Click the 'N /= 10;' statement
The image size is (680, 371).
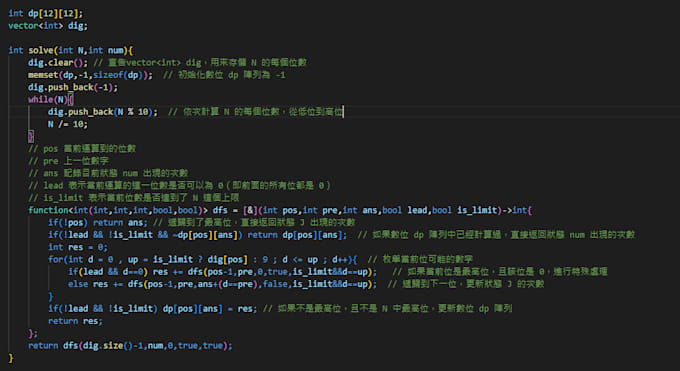pos(68,124)
